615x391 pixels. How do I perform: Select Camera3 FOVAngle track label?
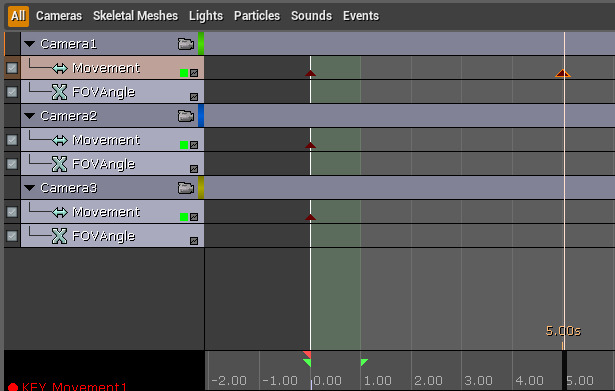tap(104, 236)
